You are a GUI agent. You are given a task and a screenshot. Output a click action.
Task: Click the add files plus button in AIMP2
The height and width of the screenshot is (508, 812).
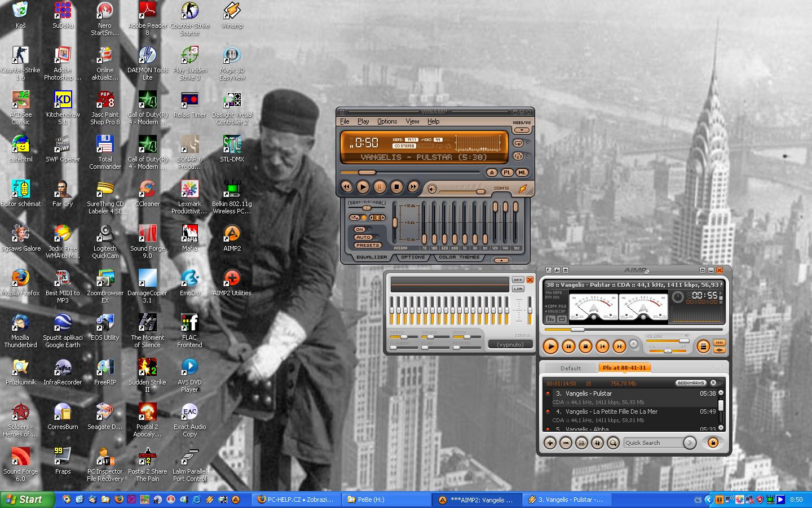tap(550, 443)
